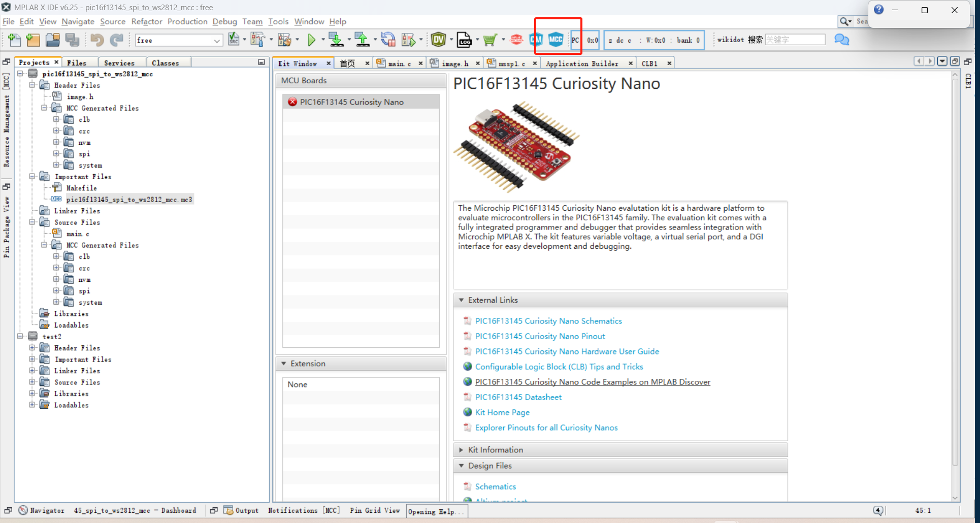
Task: Open MPLAB Discover red icon
Action: tap(516, 40)
